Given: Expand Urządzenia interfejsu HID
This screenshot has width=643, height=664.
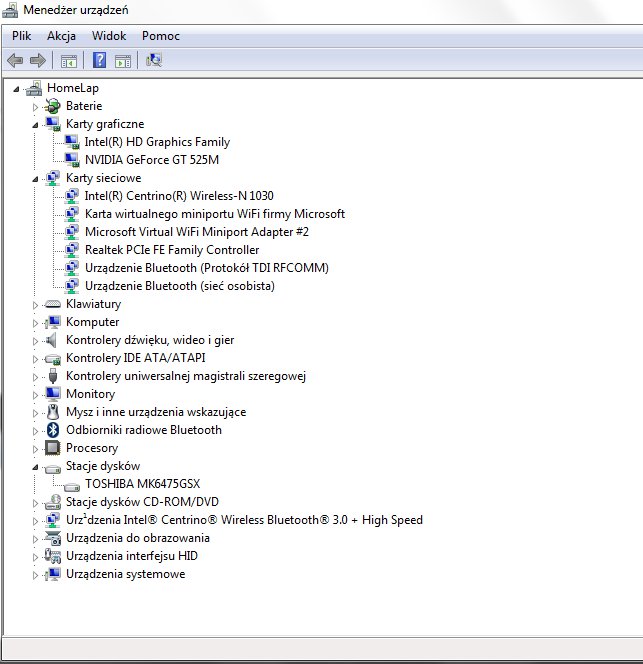Looking at the screenshot, I should (x=35, y=557).
